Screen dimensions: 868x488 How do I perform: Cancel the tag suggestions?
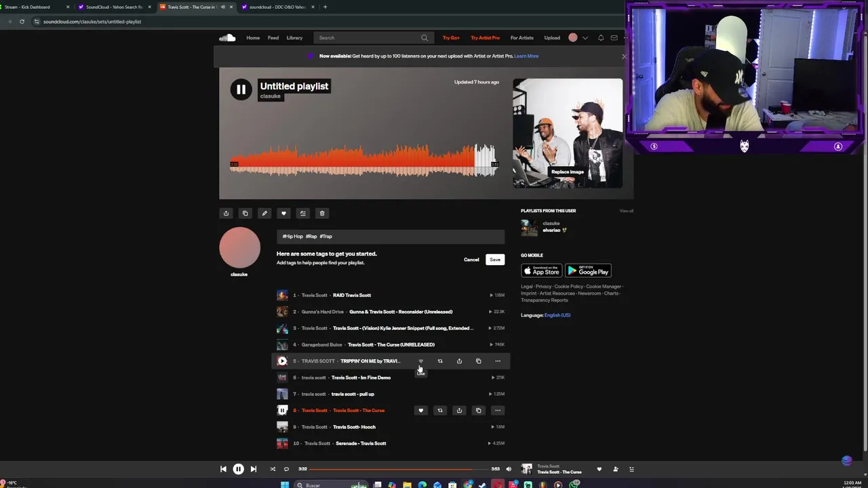tap(471, 260)
